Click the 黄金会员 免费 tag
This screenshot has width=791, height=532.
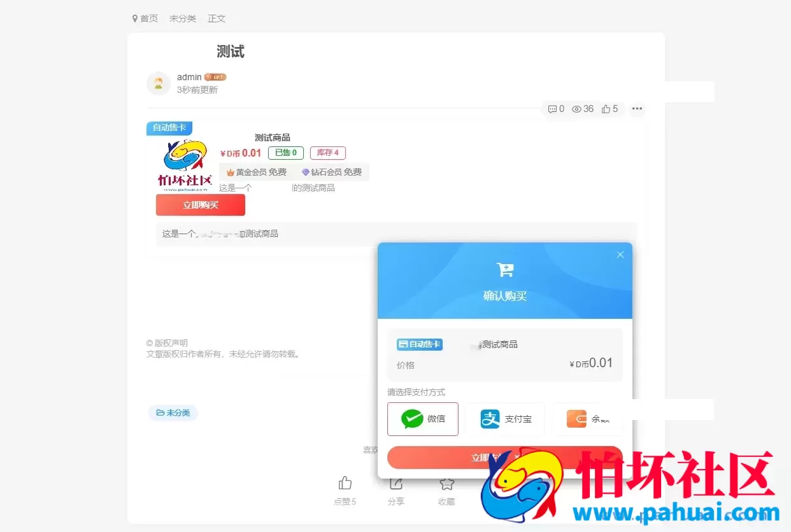(x=257, y=172)
